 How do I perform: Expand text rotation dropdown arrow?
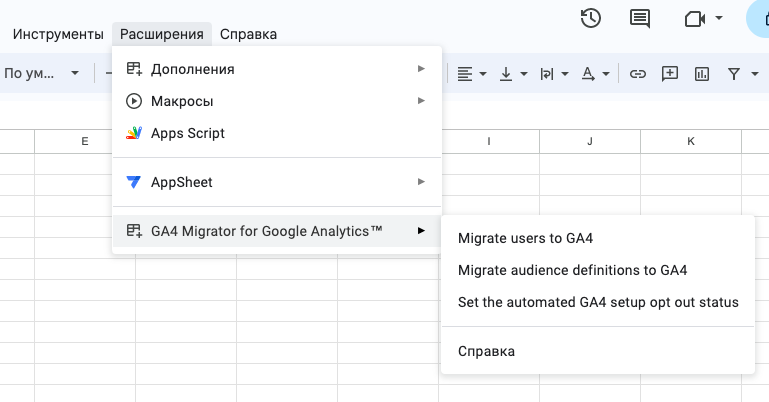[x=606, y=74]
